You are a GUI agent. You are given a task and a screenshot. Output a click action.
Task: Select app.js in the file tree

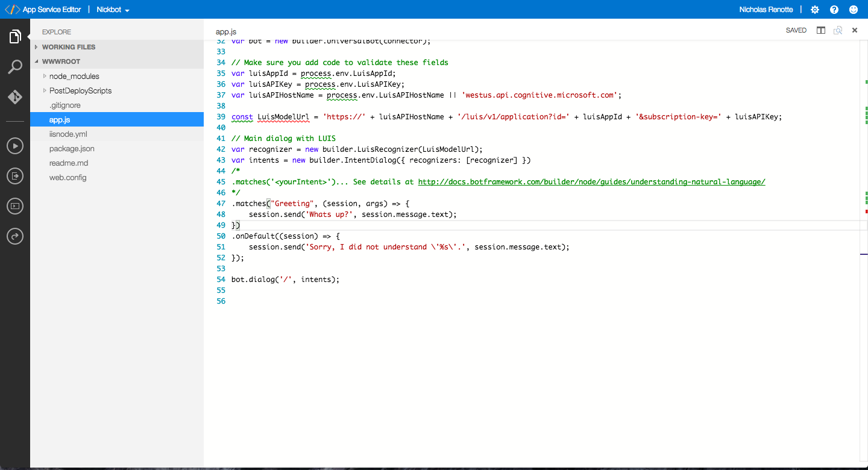click(117, 120)
